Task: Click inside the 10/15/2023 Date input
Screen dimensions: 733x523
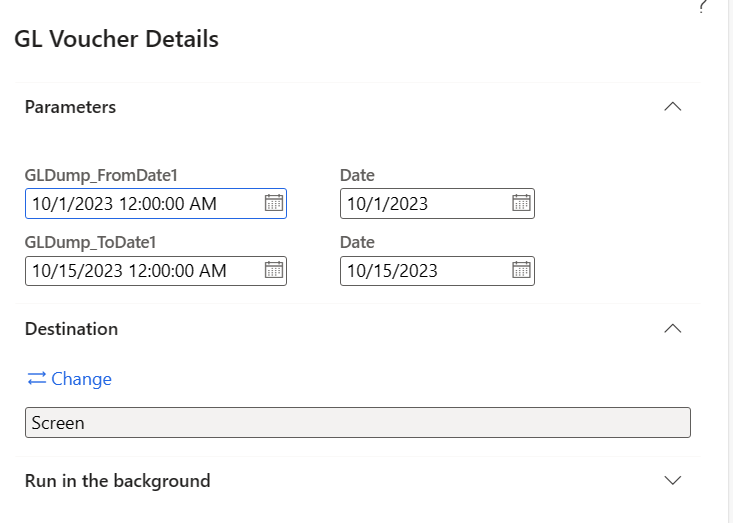Action: coord(420,270)
